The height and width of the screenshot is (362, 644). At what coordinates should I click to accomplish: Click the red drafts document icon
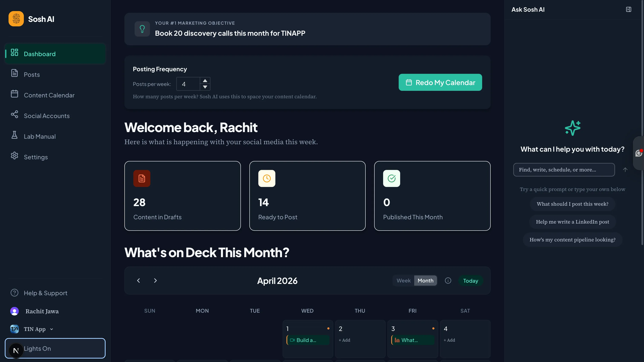click(x=142, y=178)
